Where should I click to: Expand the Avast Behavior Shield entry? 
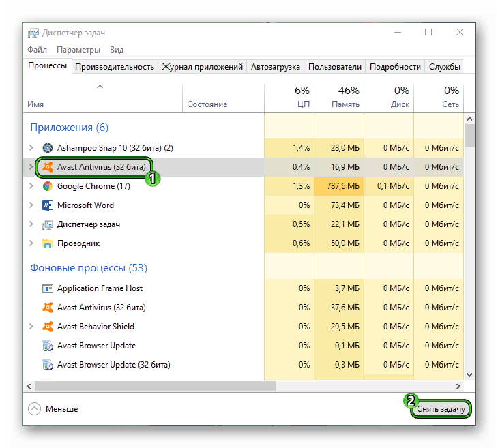coord(31,327)
